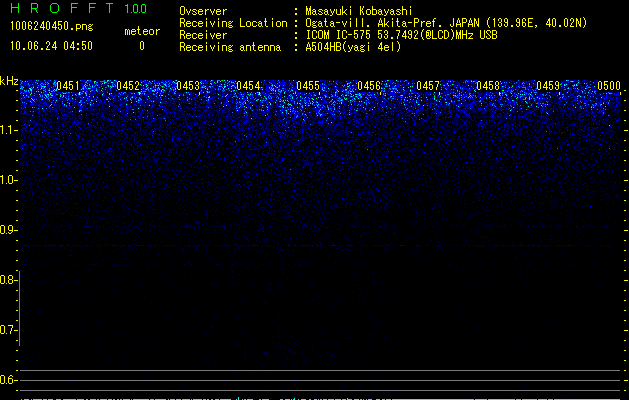Image resolution: width=629 pixels, height=400 pixels.
Task: Click the 0452 time marker
Action: pos(128,86)
